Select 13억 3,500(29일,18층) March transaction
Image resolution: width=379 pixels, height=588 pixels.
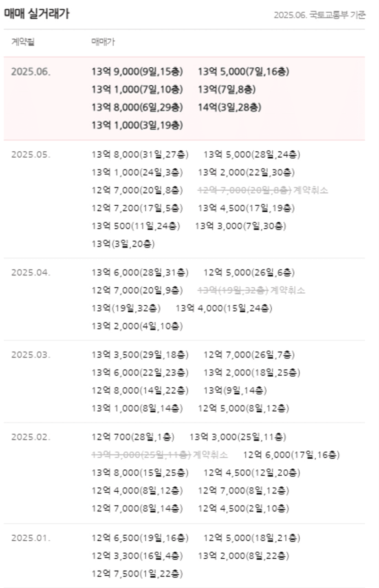click(x=140, y=355)
